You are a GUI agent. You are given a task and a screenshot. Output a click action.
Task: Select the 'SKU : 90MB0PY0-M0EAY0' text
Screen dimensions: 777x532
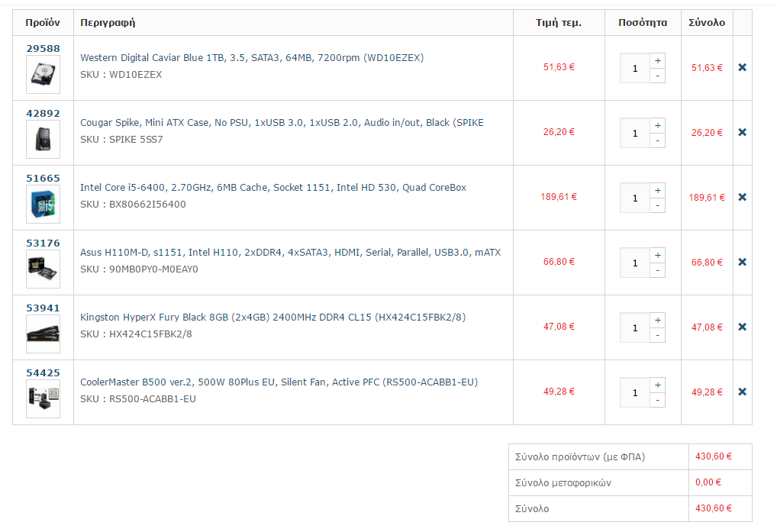point(139,269)
